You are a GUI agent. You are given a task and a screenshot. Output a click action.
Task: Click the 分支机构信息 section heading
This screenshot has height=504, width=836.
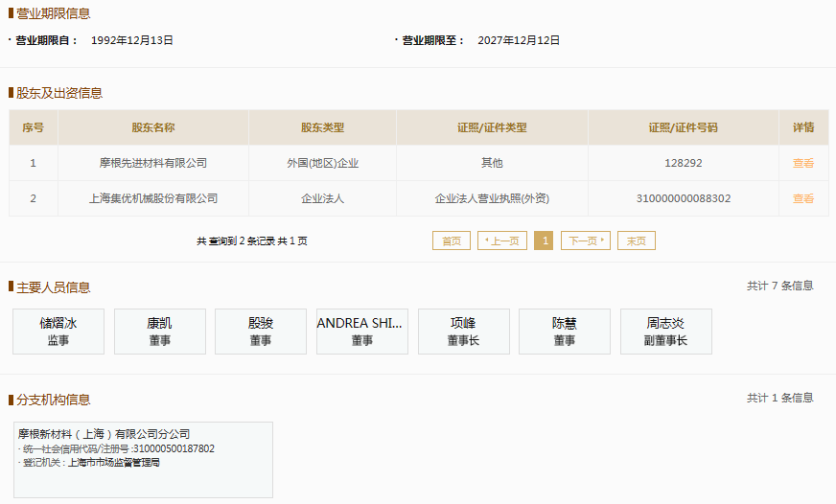click(x=54, y=400)
